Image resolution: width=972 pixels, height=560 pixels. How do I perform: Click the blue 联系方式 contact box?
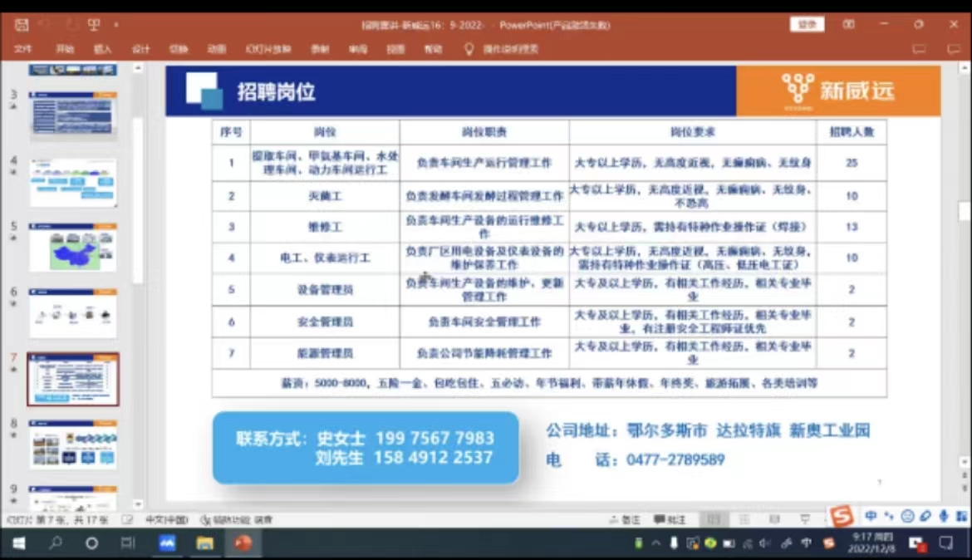(x=365, y=448)
